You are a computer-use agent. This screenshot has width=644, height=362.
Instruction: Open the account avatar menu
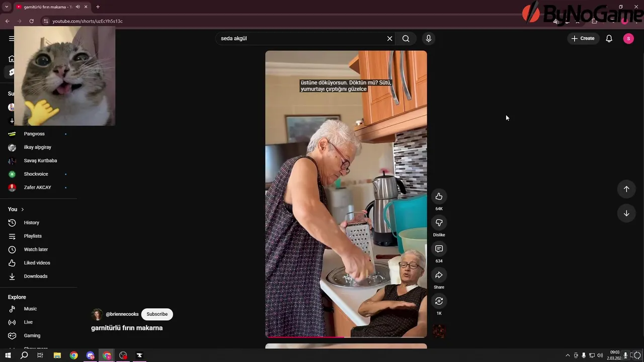pos(628,38)
